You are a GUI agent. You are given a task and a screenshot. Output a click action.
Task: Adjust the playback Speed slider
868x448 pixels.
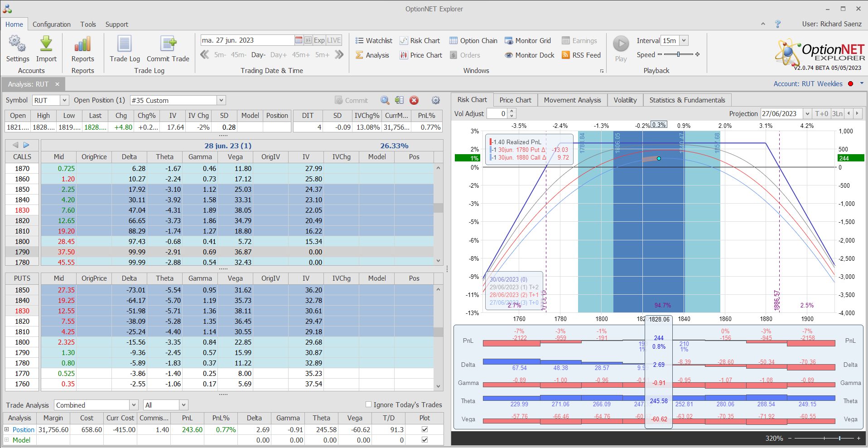[x=678, y=54]
